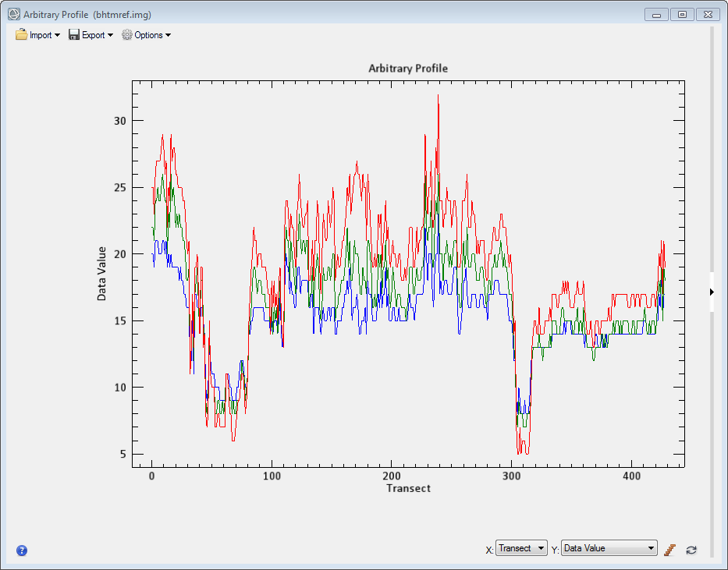This screenshot has width=728, height=570.
Task: Toggle the stair-step plot style icon
Action: tap(669, 550)
